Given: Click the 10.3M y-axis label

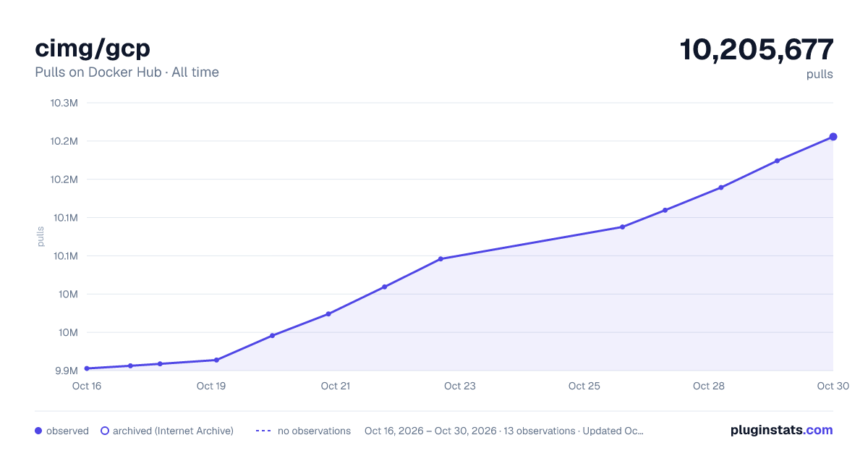Looking at the screenshot, I should point(64,103).
